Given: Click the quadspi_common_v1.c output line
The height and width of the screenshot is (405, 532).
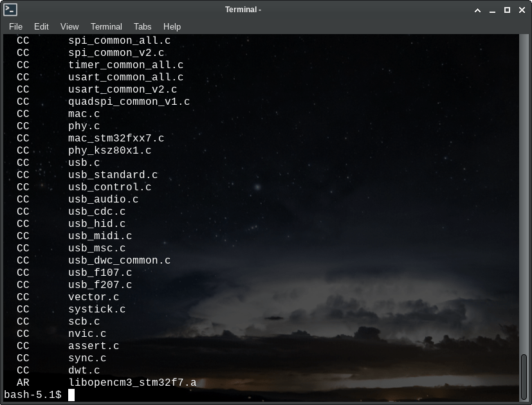Looking at the screenshot, I should point(129,102).
